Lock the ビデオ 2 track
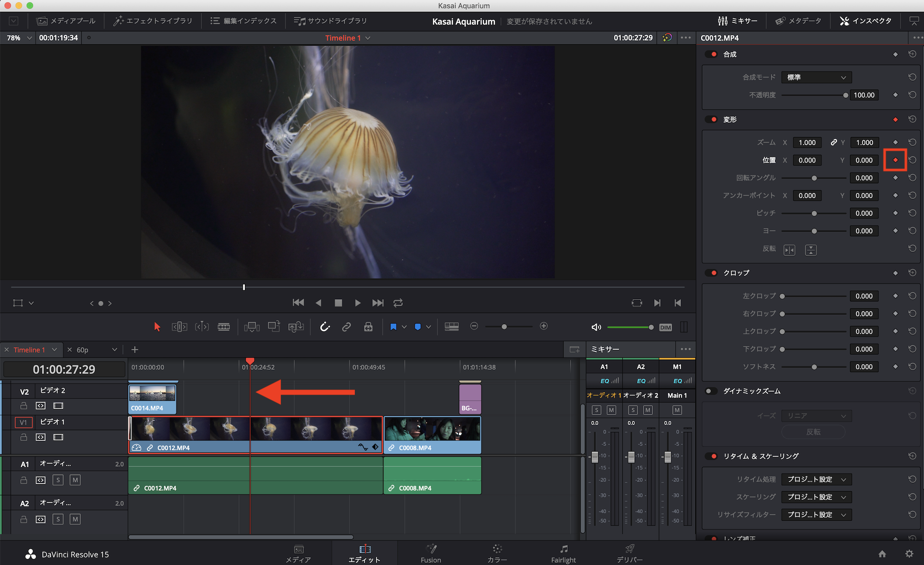The height and width of the screenshot is (565, 924). [x=24, y=406]
